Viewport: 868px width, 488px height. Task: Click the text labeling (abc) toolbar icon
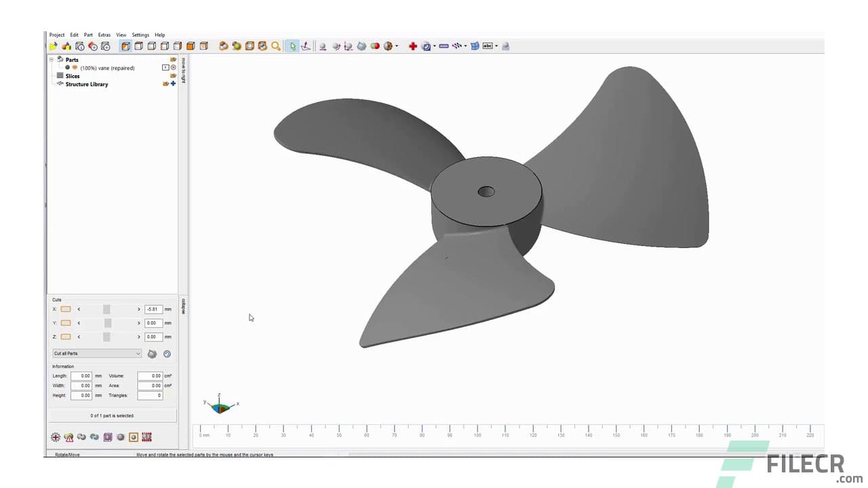(487, 46)
